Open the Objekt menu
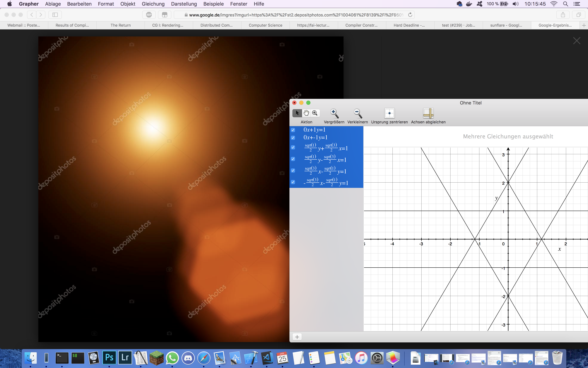 pyautogui.click(x=128, y=4)
